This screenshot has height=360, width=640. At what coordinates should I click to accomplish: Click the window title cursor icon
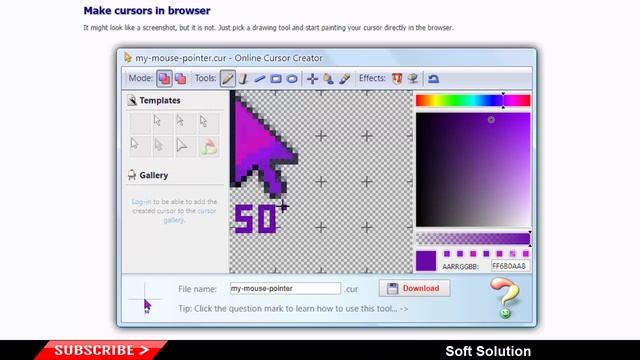point(128,58)
